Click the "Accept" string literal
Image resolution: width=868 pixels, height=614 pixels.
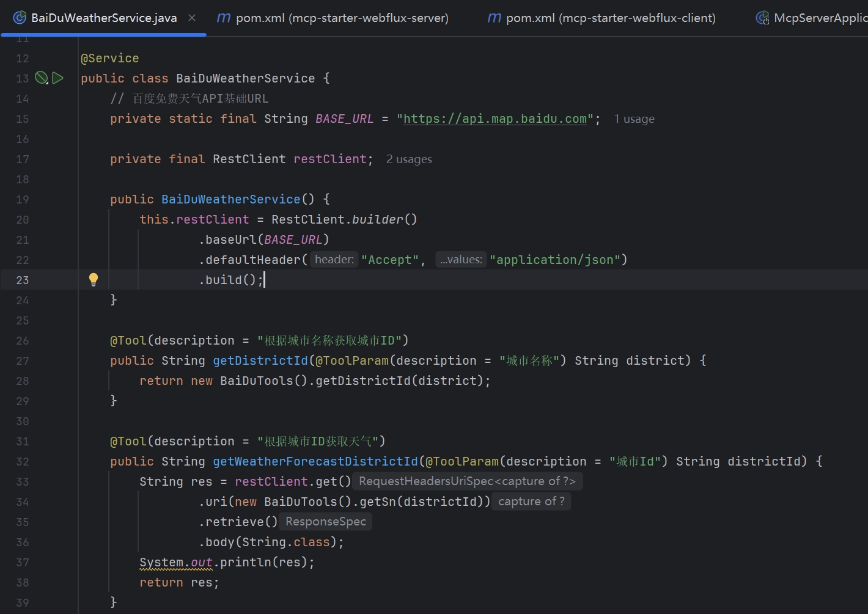click(390, 260)
